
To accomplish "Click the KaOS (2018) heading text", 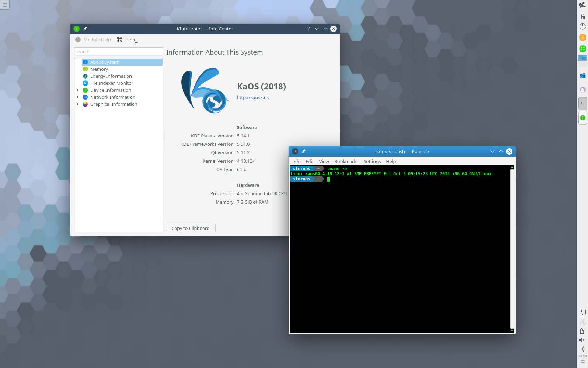I will pyautogui.click(x=261, y=86).
